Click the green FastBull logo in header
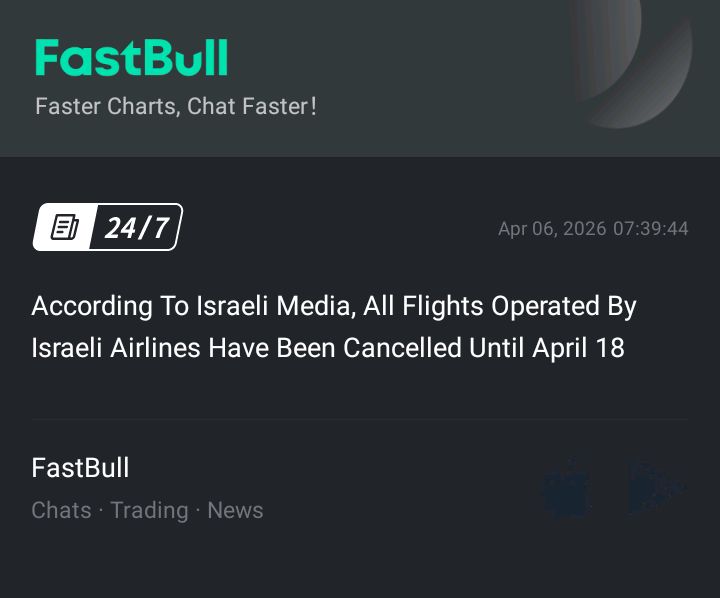 coord(131,58)
